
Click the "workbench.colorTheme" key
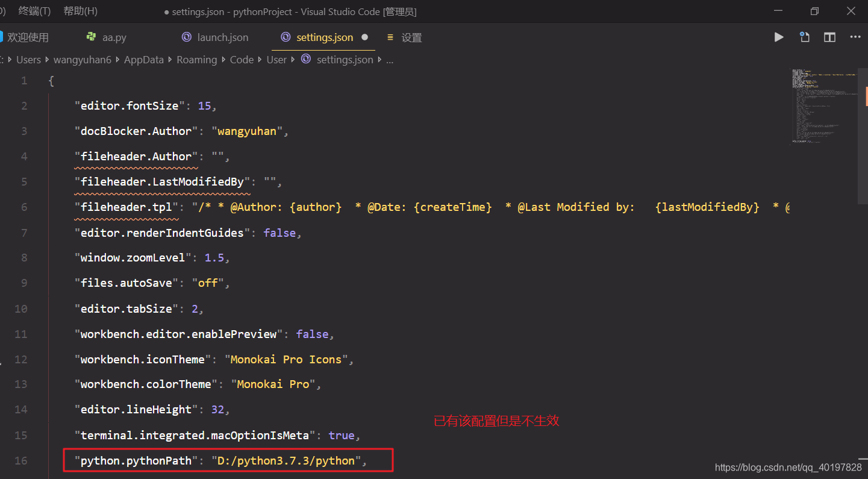(146, 384)
